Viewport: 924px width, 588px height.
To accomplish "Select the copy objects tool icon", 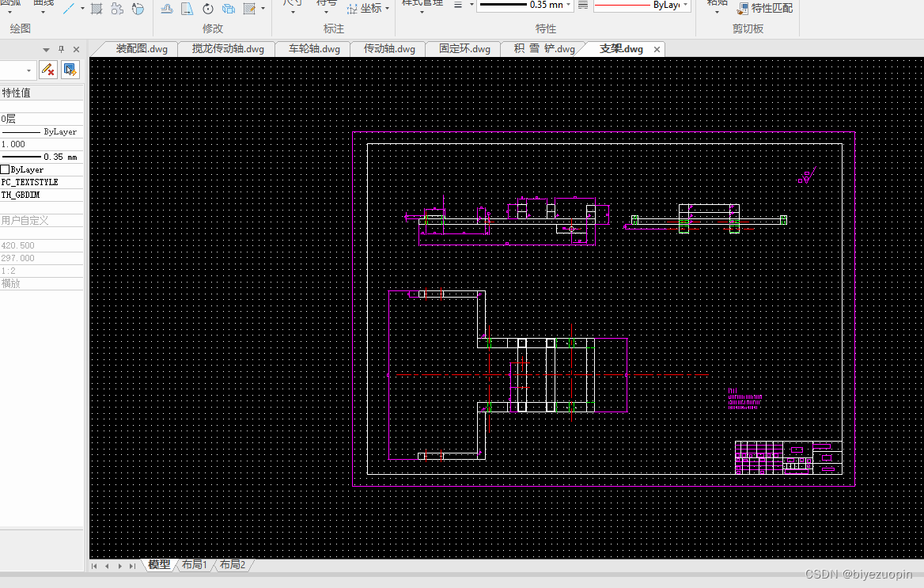I will tap(229, 8).
